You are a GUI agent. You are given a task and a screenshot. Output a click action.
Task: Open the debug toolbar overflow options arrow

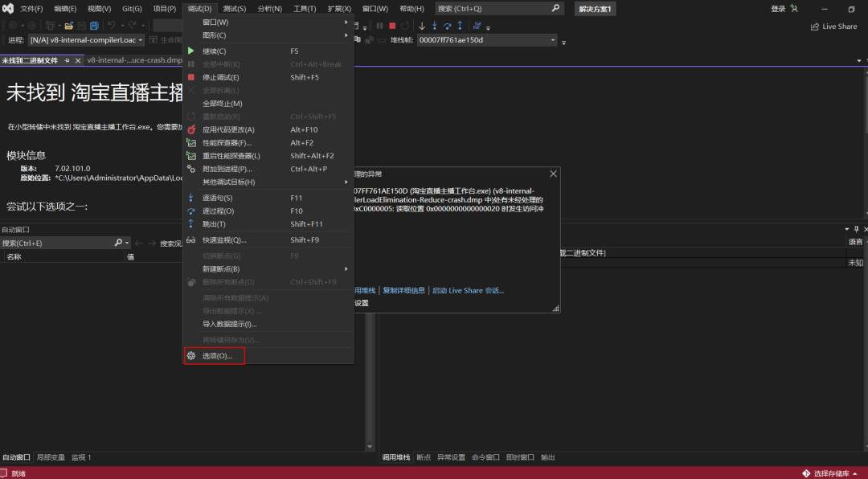click(x=489, y=27)
